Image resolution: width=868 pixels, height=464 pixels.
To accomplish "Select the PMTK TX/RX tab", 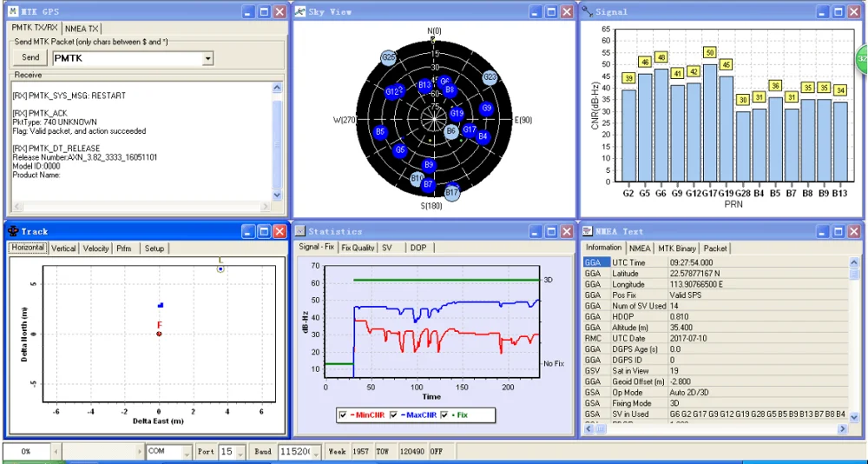I will coord(35,28).
